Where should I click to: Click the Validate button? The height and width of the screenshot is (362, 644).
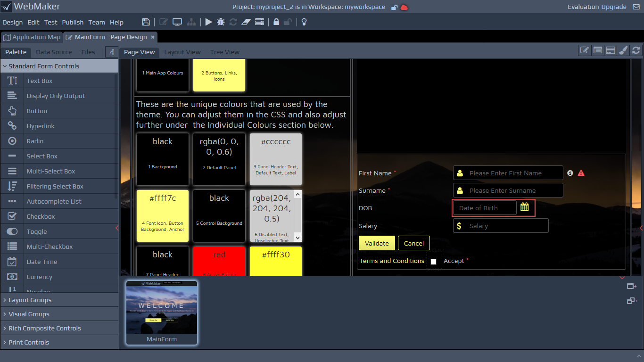[x=377, y=243]
